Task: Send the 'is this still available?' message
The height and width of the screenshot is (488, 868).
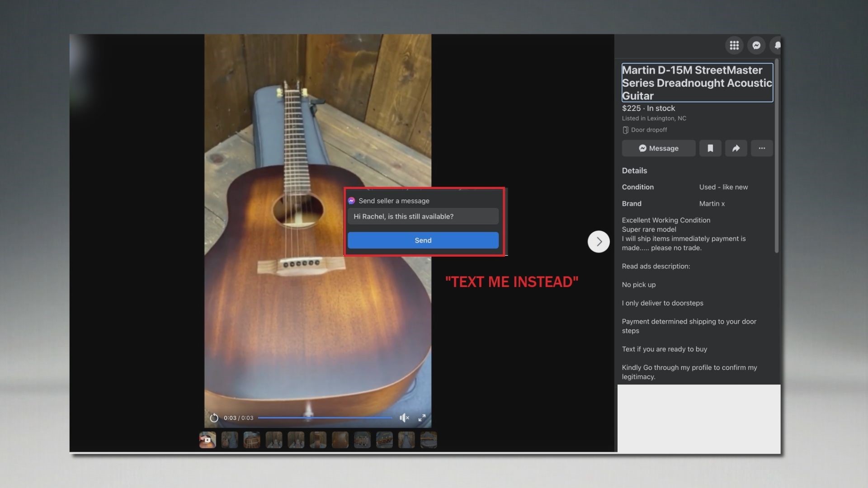Action: 423,240
